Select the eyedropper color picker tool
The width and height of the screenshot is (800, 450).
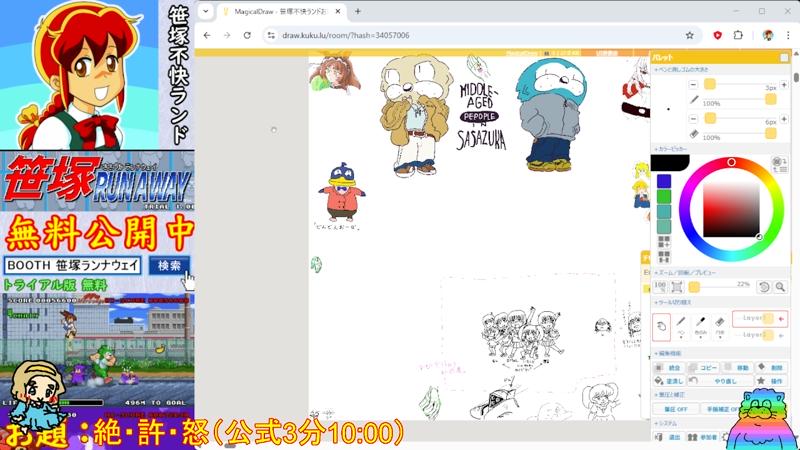pyautogui.click(x=701, y=327)
